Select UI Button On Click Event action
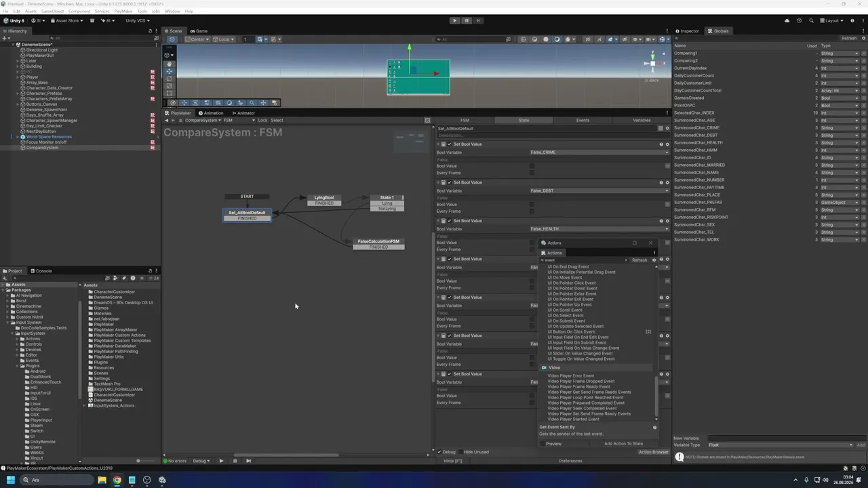Viewport: 868px width, 488px height. coord(571,332)
